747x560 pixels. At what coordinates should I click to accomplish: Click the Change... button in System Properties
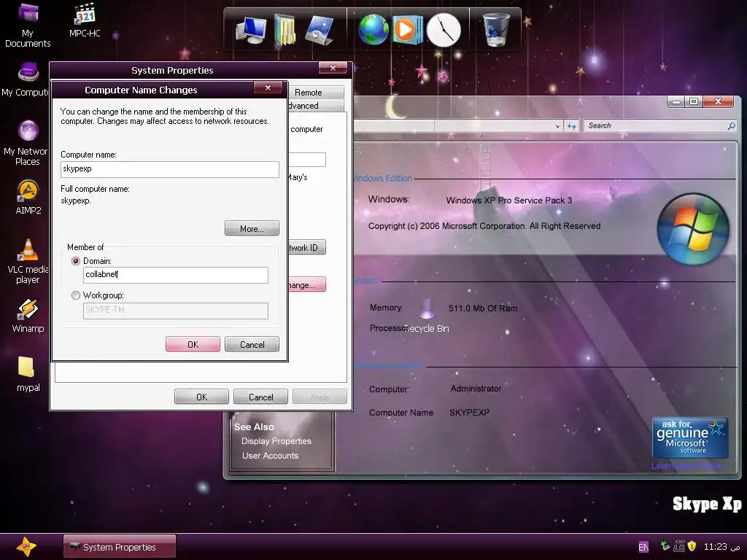(x=307, y=285)
